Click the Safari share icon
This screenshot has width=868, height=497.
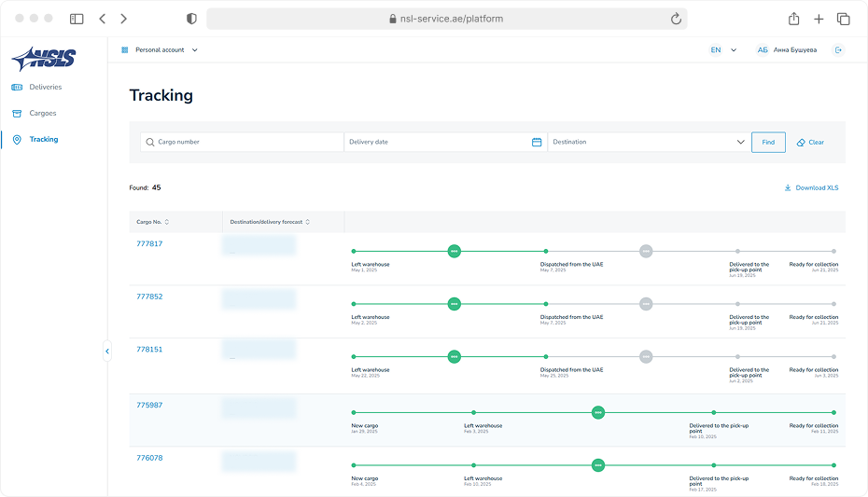click(793, 19)
